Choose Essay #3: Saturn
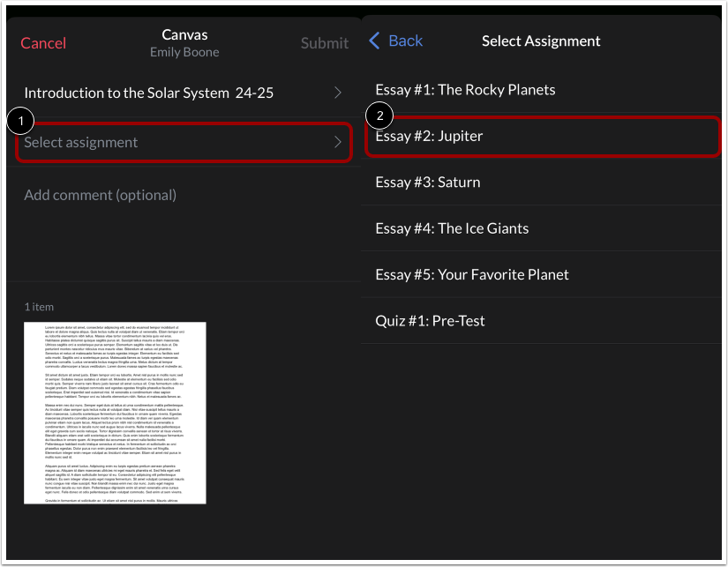The image size is (728, 567). coord(427,182)
